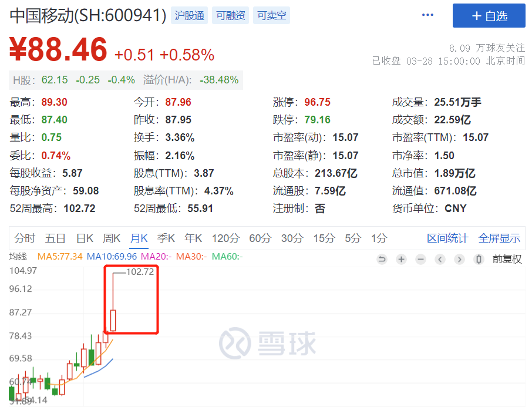This screenshot has width=532, height=407.
Task: Open 区间统计 range statistics
Action: pos(447,238)
